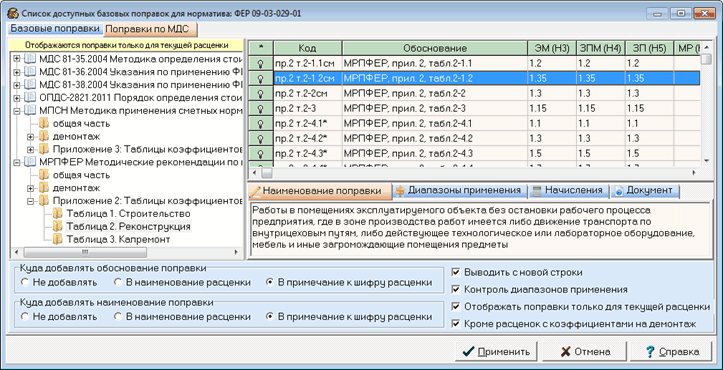Click cell 'МРПФЕР, прил. 2, табл.2-3'
The width and height of the screenshot is (723, 370).
[435, 109]
